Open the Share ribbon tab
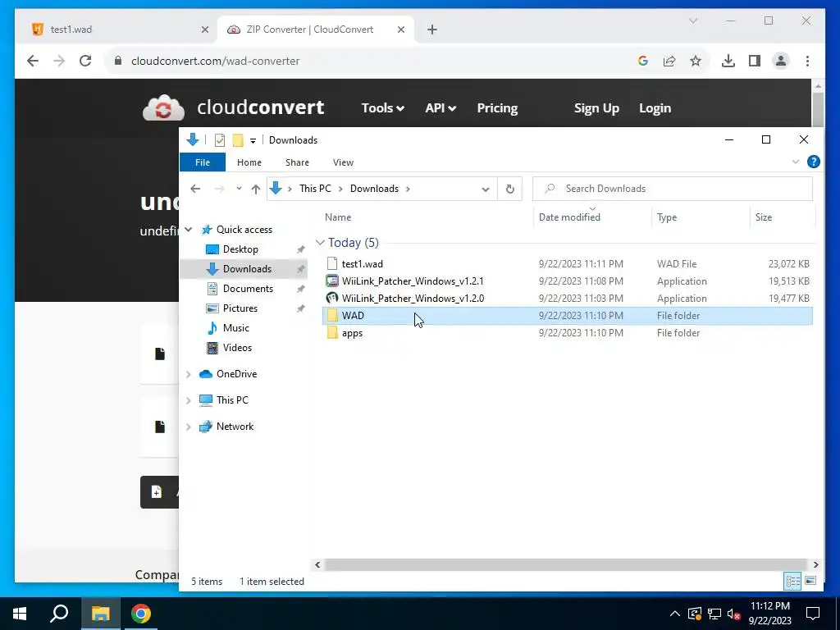Image resolution: width=840 pixels, height=630 pixels. (x=297, y=162)
